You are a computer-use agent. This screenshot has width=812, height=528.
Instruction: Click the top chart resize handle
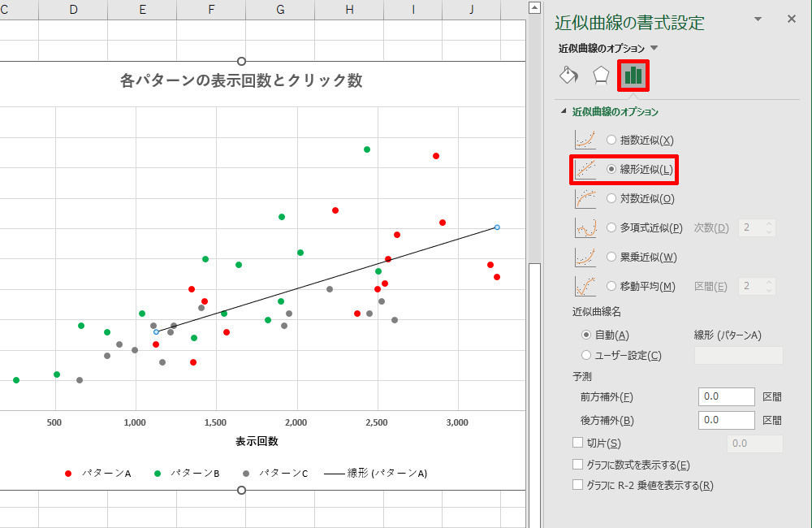[241, 61]
